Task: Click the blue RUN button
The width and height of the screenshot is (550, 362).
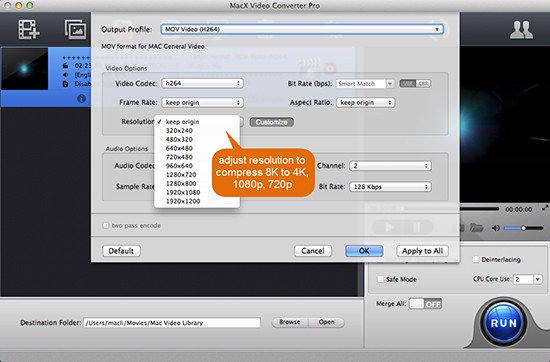Action: [x=504, y=323]
